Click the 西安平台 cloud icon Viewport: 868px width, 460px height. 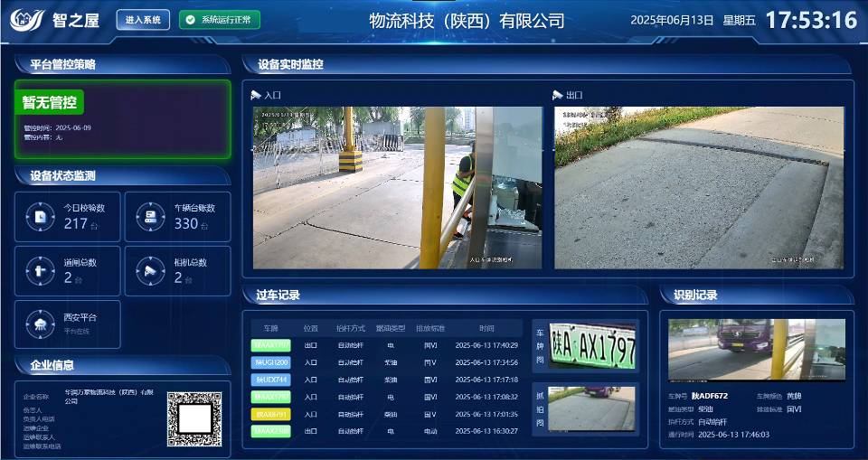point(40,324)
